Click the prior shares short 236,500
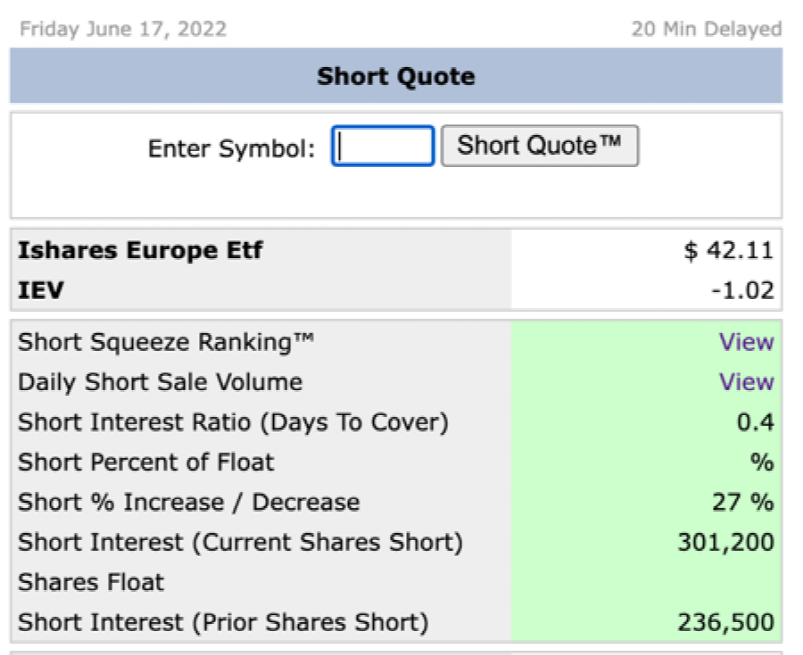This screenshot has width=803, height=655. [726, 622]
